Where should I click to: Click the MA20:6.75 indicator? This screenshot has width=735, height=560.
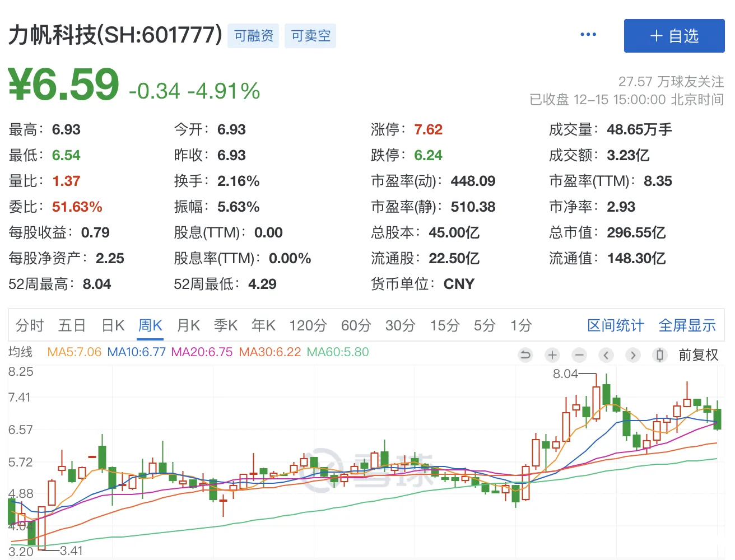202,352
